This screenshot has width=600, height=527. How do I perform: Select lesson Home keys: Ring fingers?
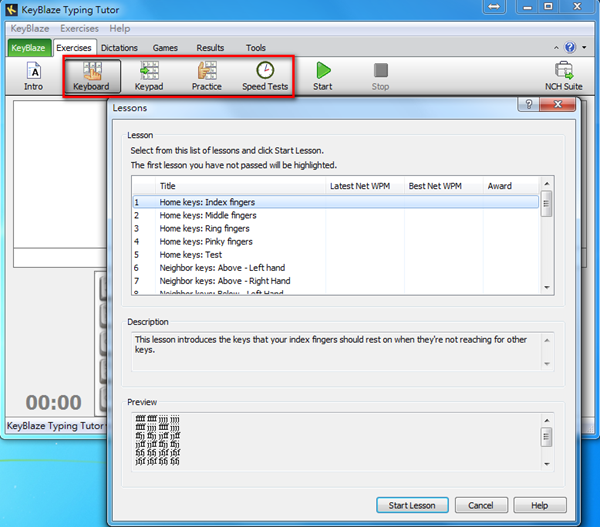click(x=336, y=228)
